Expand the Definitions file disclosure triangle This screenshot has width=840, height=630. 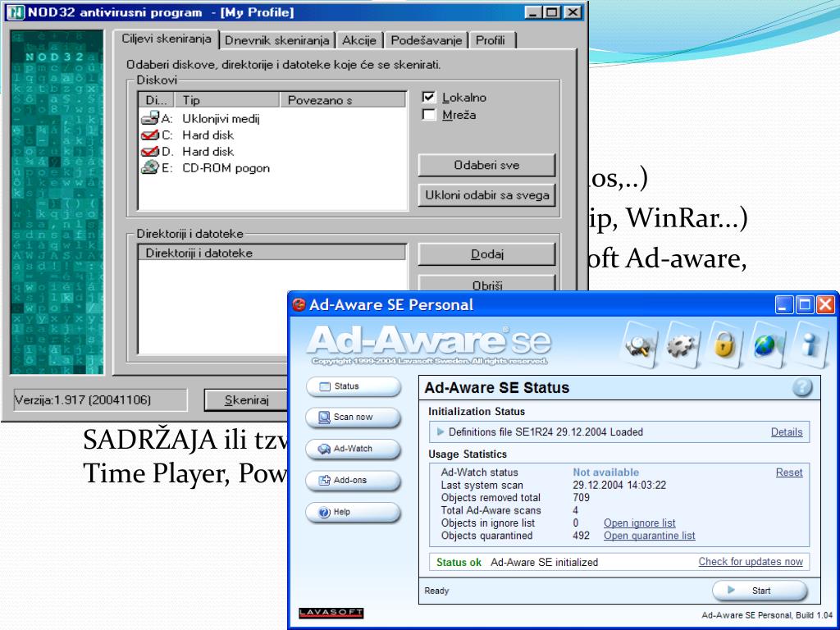pyautogui.click(x=441, y=431)
